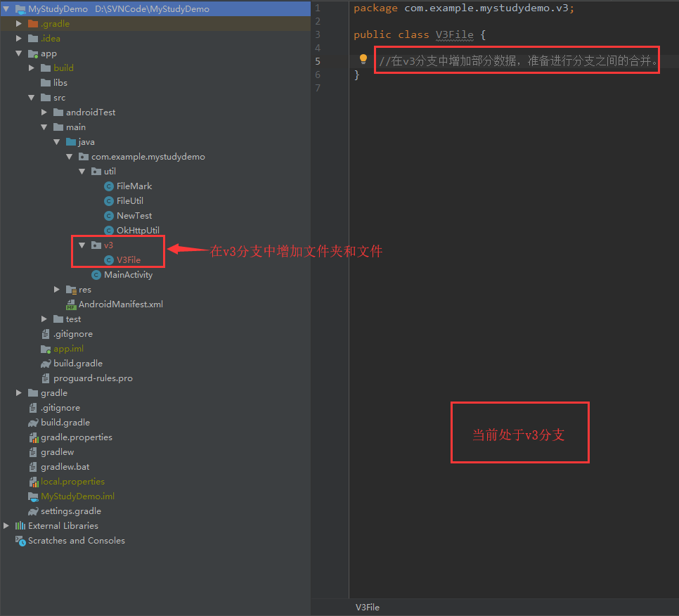Viewport: 679px width, 616px height.
Task: Expand the test folder arrow
Action: click(x=44, y=319)
